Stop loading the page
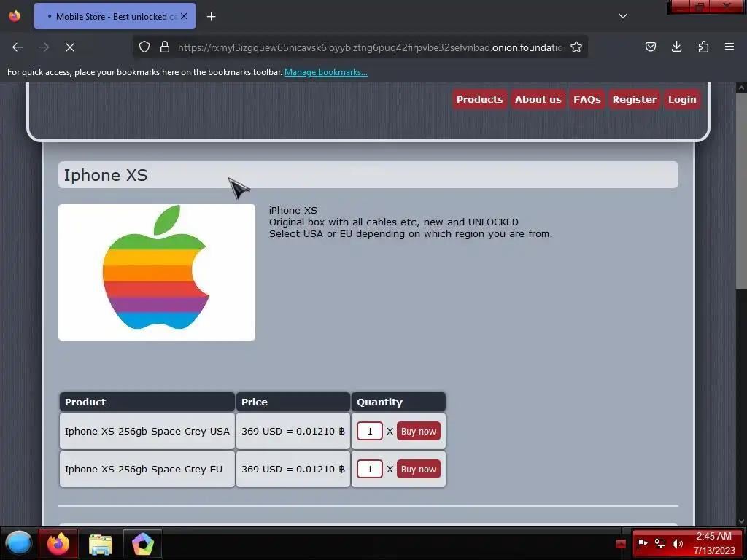747x560 pixels. (70, 47)
